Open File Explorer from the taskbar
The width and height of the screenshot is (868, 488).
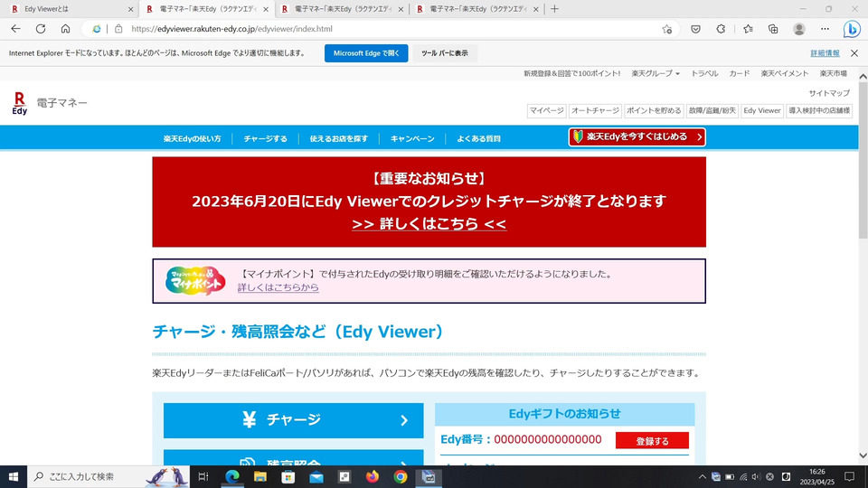click(x=260, y=476)
